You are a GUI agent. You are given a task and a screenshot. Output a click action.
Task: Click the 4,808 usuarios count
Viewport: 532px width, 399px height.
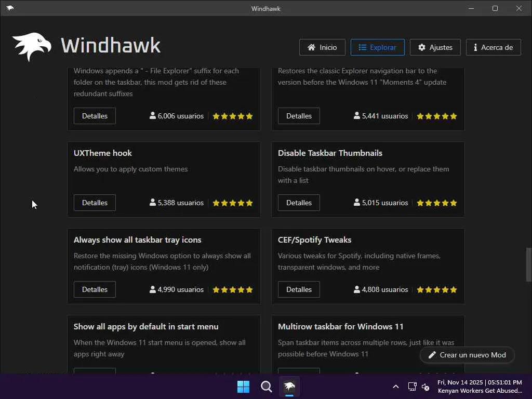(381, 289)
